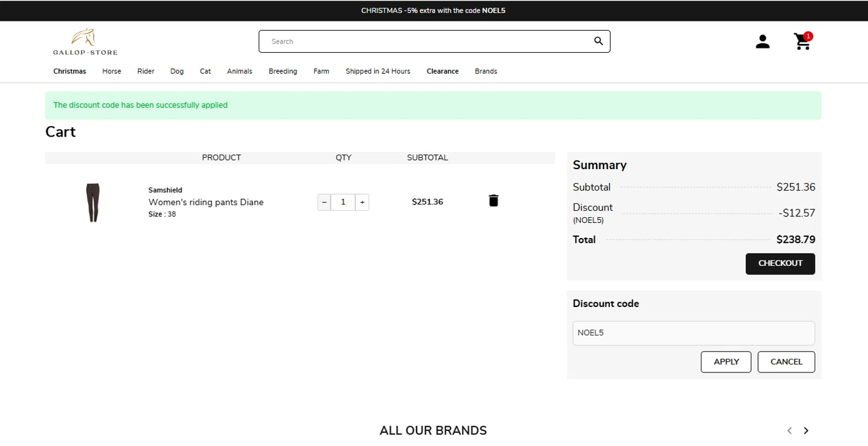Click the riding pants product thumbnail

(x=93, y=202)
